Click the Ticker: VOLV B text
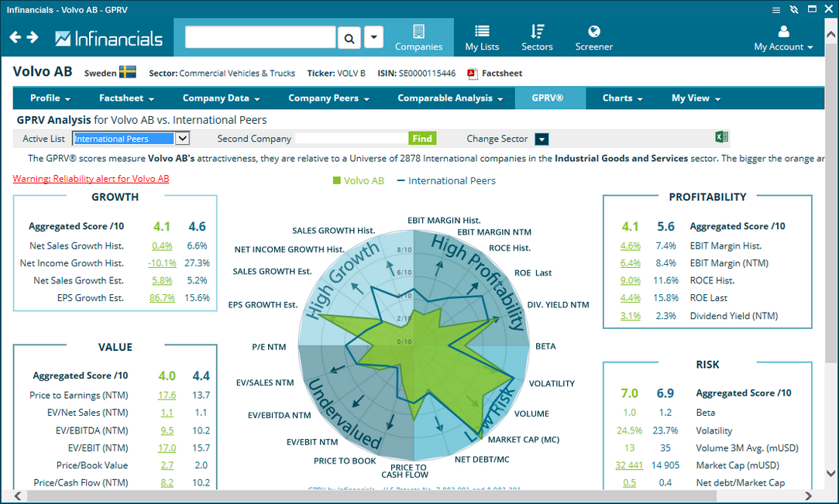This screenshot has height=504, width=839. click(336, 74)
